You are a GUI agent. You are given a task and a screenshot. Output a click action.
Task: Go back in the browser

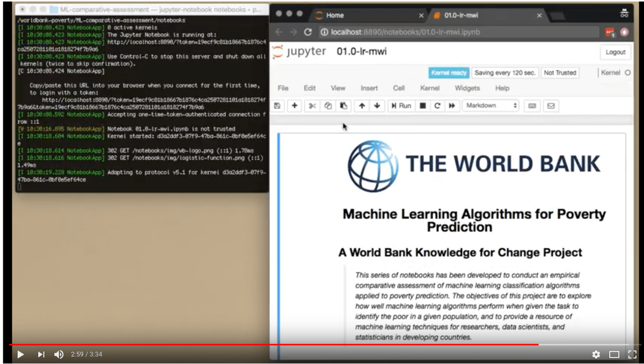279,32
